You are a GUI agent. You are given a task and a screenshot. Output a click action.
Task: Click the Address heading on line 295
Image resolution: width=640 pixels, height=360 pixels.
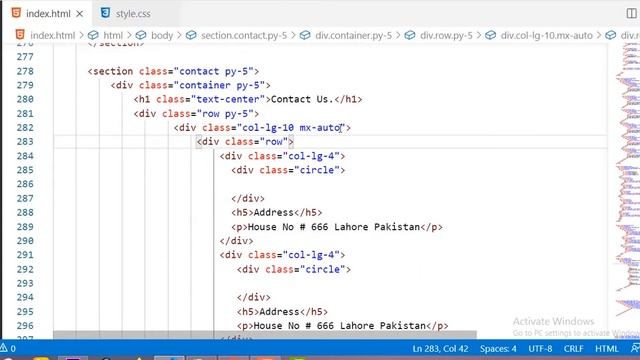[282, 312]
